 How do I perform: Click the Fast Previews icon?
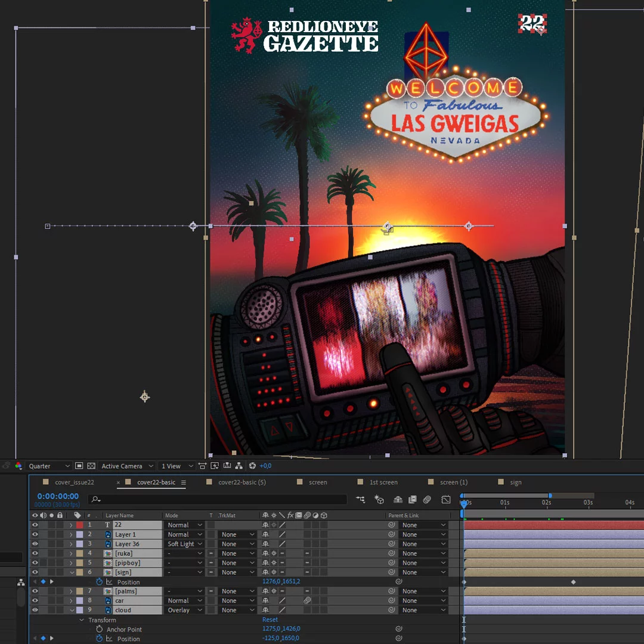point(215,466)
